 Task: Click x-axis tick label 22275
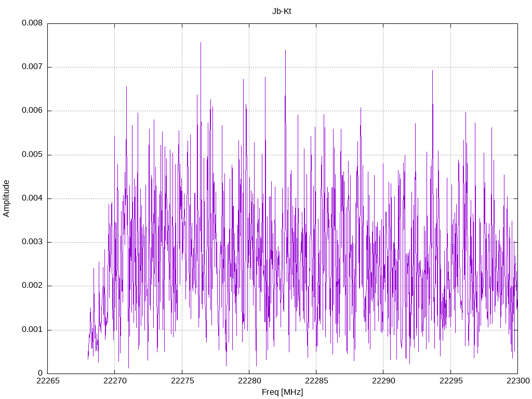click(182, 381)
